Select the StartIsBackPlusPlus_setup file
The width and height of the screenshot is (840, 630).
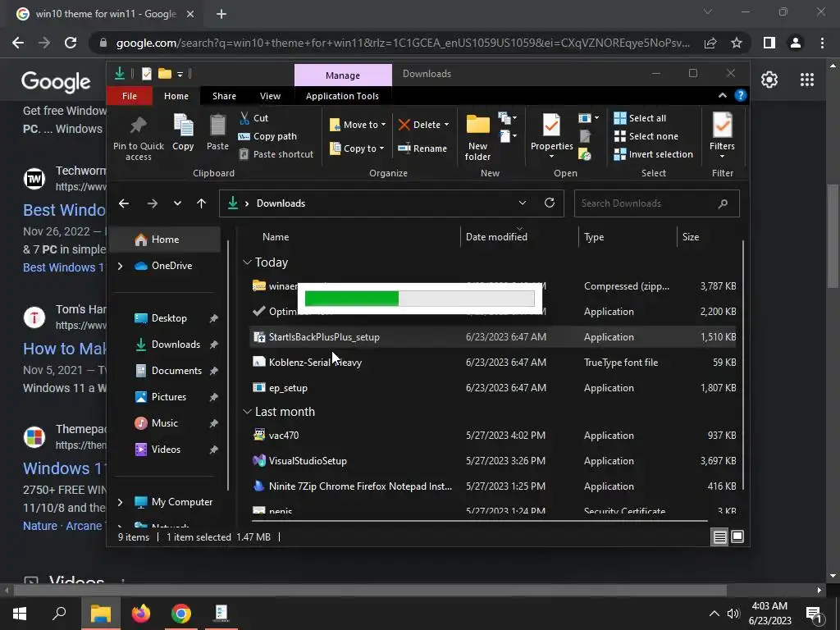click(492, 337)
